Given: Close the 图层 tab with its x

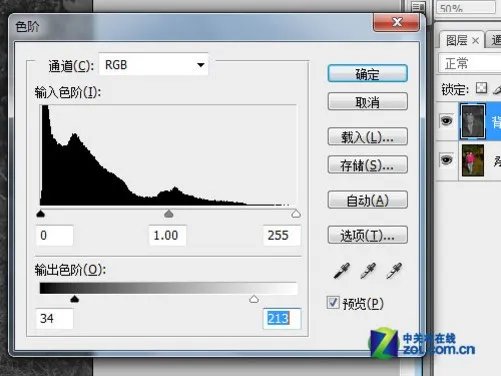Looking at the screenshot, I should [x=476, y=41].
